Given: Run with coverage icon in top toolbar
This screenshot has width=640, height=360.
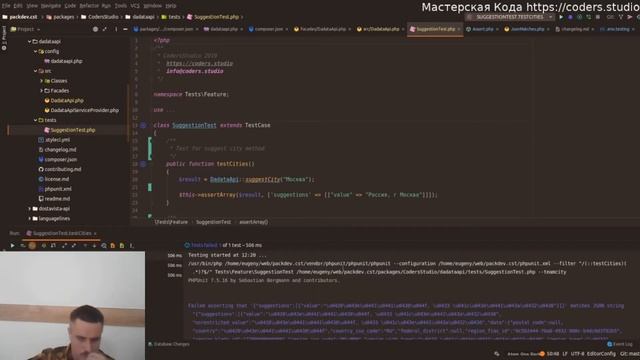Looking at the screenshot, I should (x=579, y=17).
